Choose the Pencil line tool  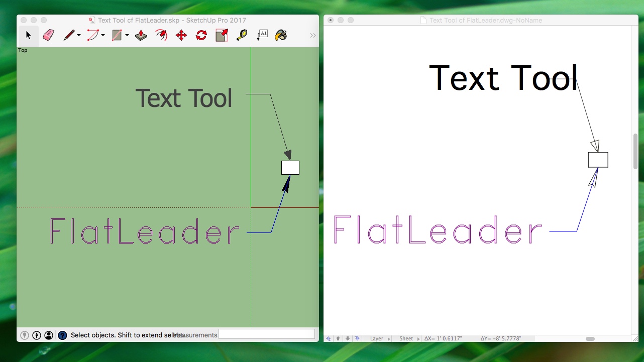[x=69, y=35]
